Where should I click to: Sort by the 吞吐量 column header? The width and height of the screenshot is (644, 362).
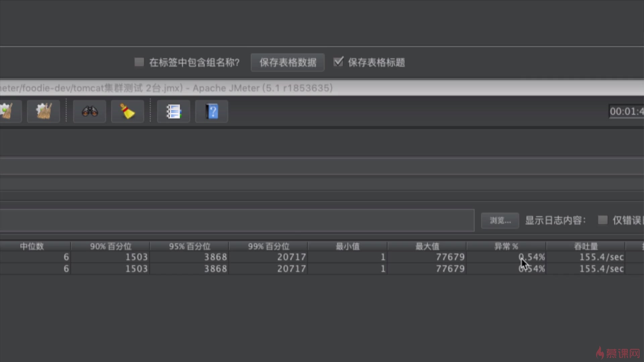pyautogui.click(x=586, y=246)
